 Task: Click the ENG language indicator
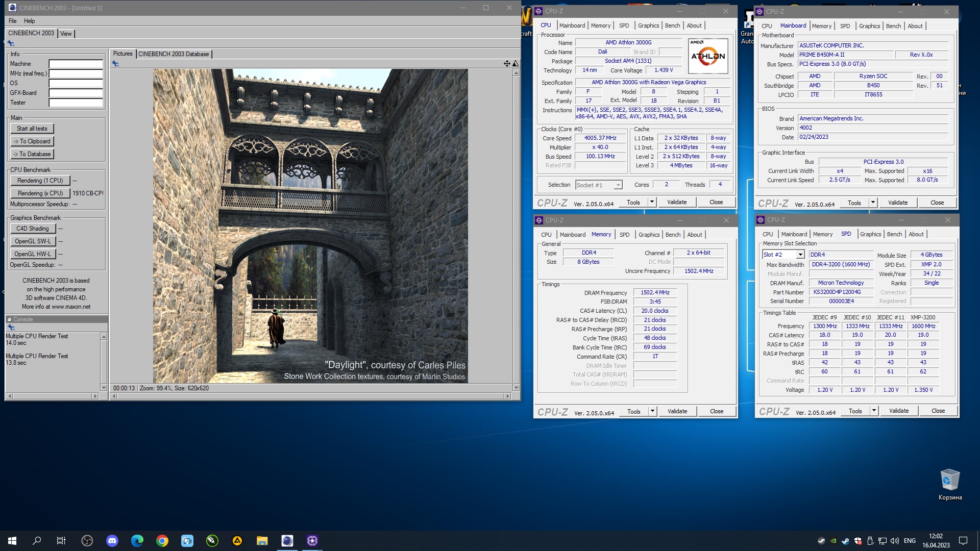(x=910, y=541)
